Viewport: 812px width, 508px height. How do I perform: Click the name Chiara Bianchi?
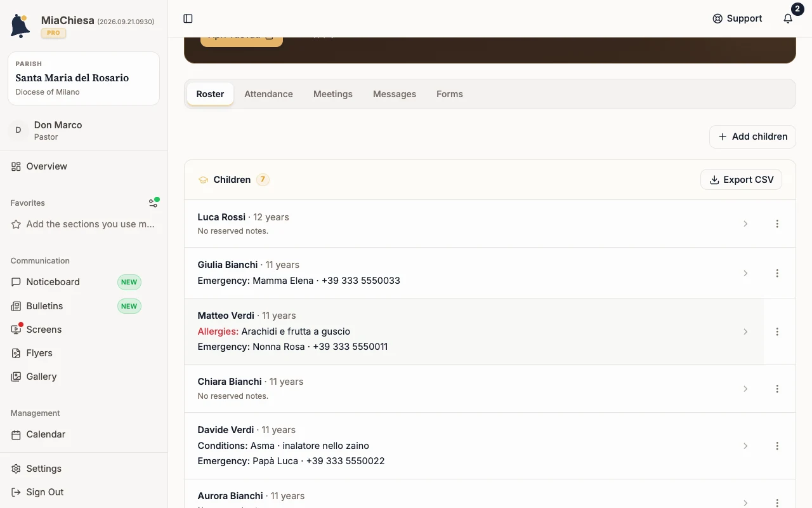click(x=230, y=382)
